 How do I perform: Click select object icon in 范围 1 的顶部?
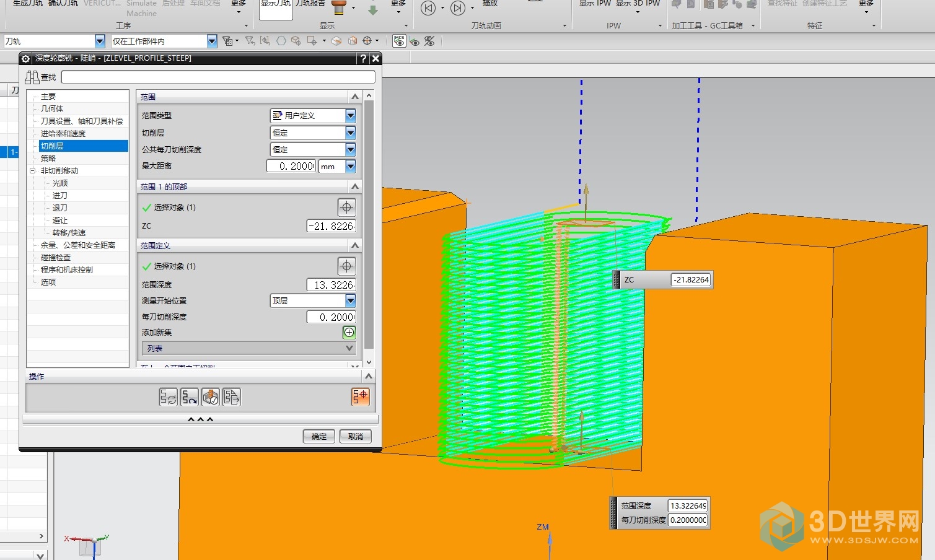(346, 208)
